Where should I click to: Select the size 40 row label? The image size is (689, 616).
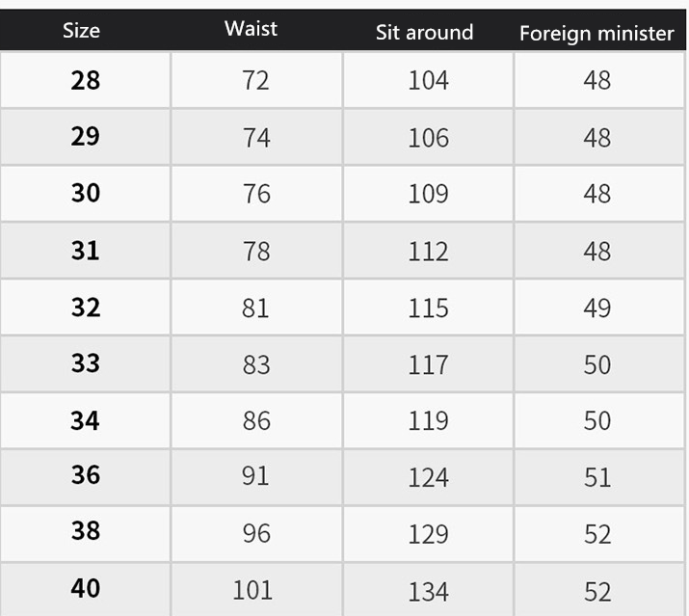click(86, 588)
